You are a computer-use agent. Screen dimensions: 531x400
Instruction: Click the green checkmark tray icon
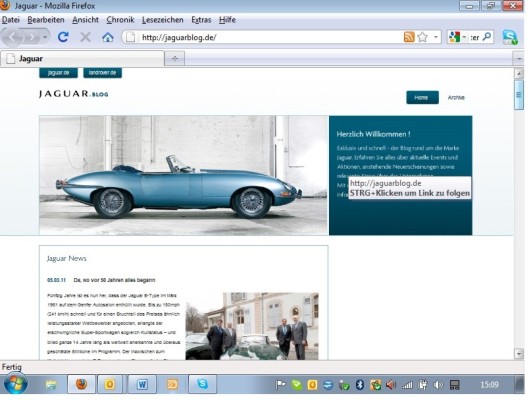[297, 385]
